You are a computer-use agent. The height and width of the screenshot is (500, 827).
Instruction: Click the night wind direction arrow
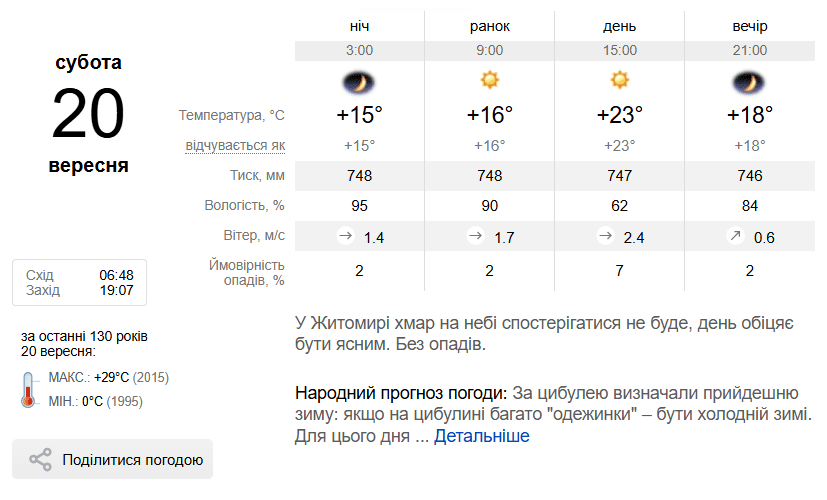tap(346, 236)
